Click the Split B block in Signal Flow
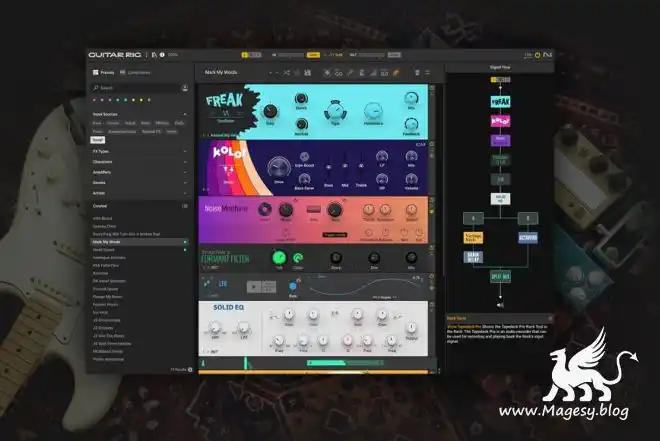The width and height of the screenshot is (660, 441). (x=527, y=218)
